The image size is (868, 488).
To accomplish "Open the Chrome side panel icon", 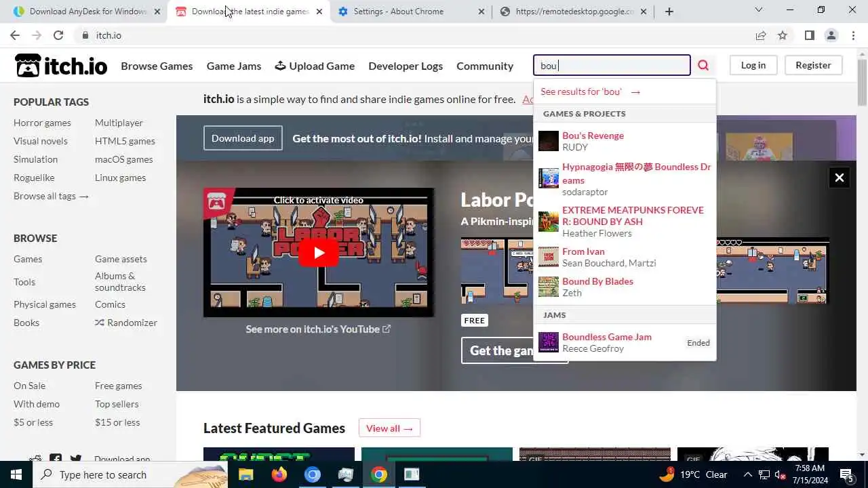I will pos(810,35).
